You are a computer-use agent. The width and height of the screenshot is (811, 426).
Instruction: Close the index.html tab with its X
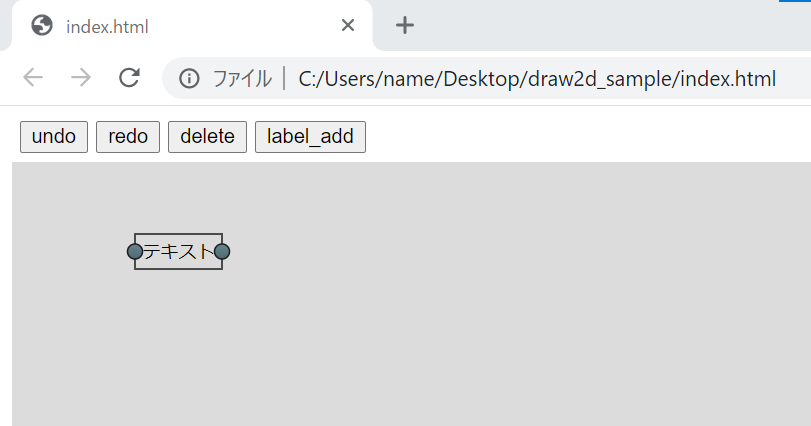click(x=348, y=25)
